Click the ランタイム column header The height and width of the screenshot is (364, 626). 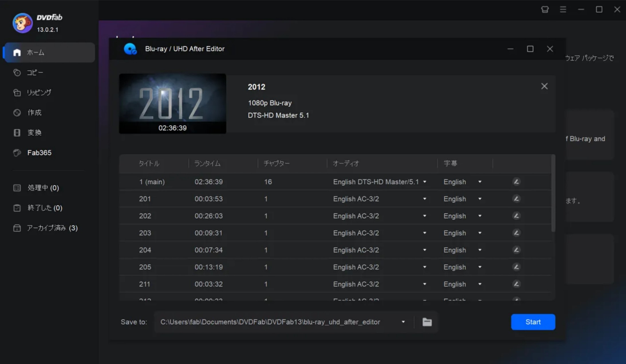click(x=208, y=163)
